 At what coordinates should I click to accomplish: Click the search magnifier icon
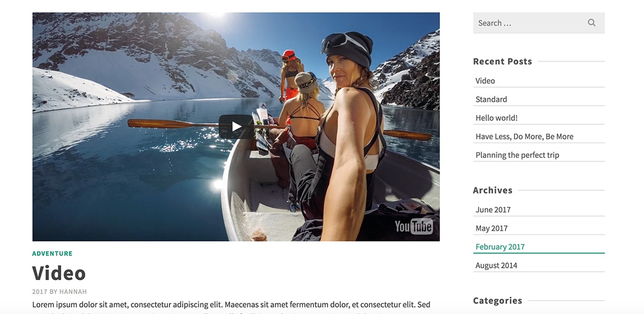[591, 23]
